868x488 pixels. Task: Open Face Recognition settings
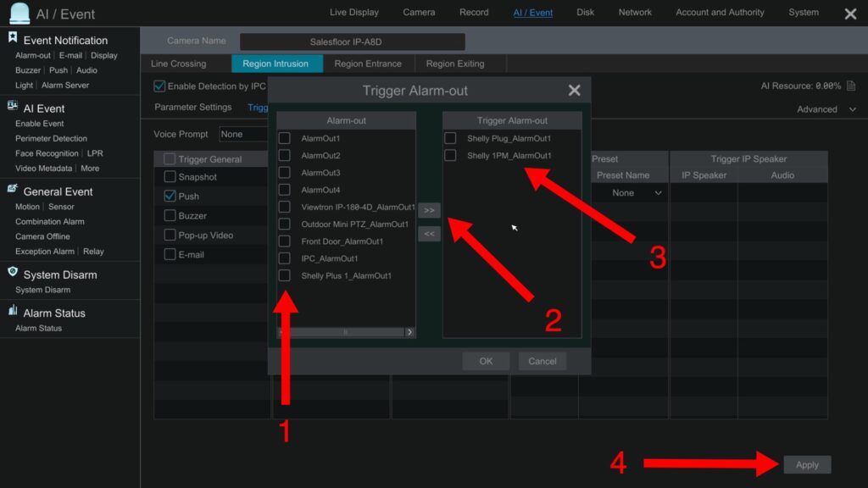pos(47,153)
